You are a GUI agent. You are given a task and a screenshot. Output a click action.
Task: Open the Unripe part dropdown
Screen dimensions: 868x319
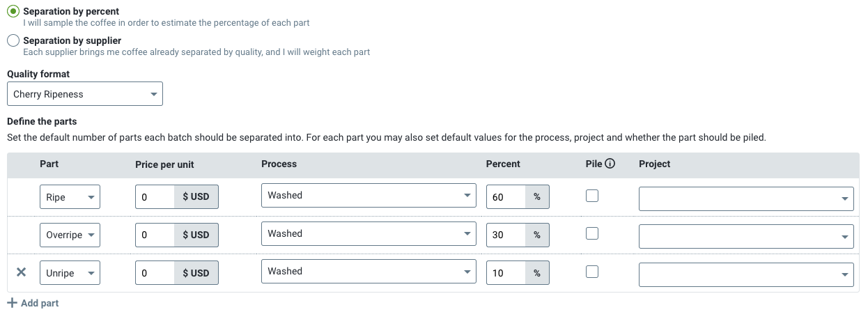coord(70,273)
